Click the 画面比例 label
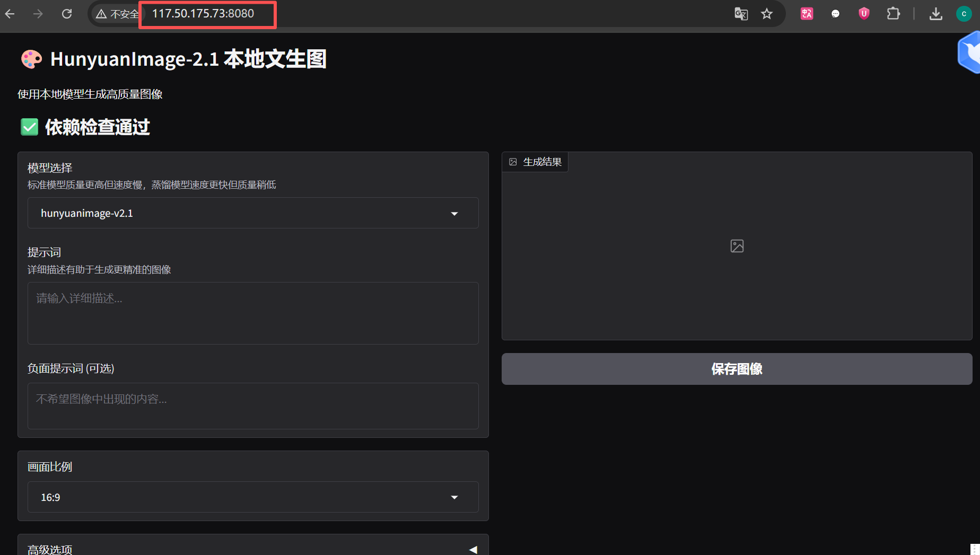Screen dimensions: 980x555 click(50, 467)
